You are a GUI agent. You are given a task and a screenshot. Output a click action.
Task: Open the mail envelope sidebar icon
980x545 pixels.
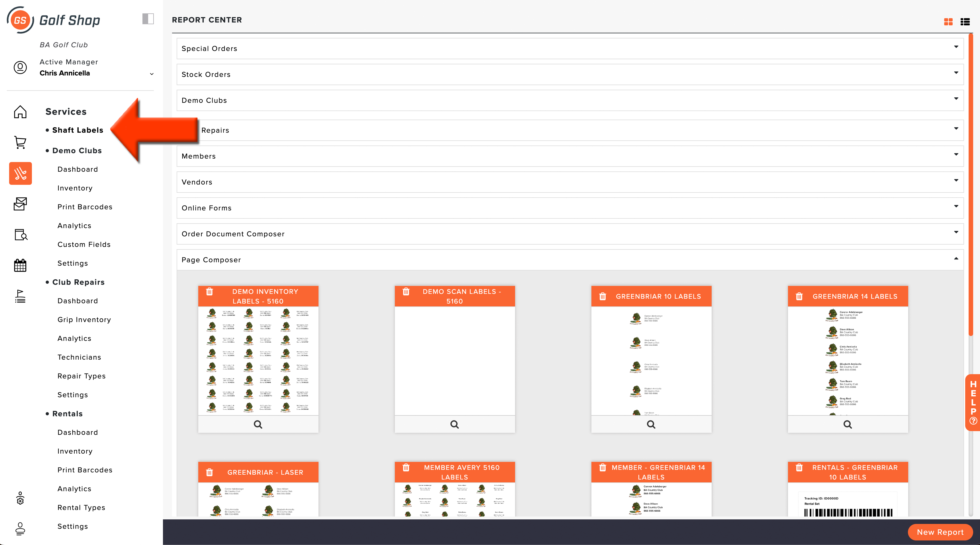coord(20,204)
